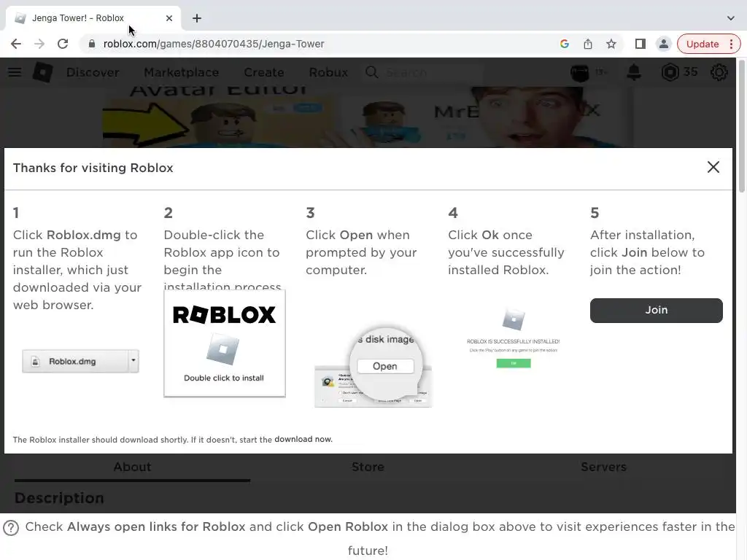Click the Description heading
The width and height of the screenshot is (747, 560).
(59, 498)
